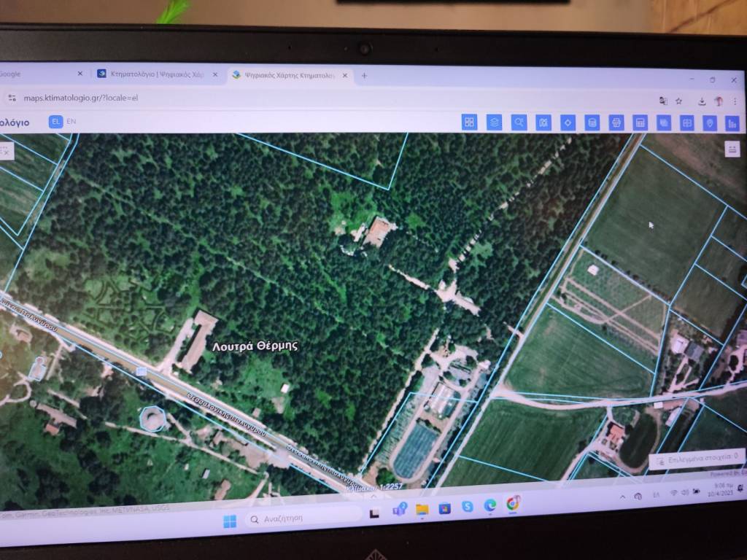
Task: Open the basemap gallery grid icon
Action: tap(469, 122)
